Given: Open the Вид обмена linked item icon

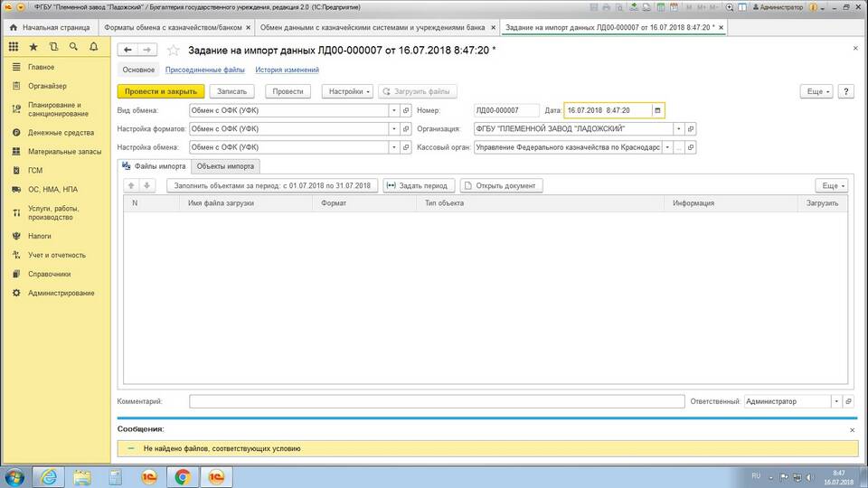Looking at the screenshot, I should click(x=406, y=110).
